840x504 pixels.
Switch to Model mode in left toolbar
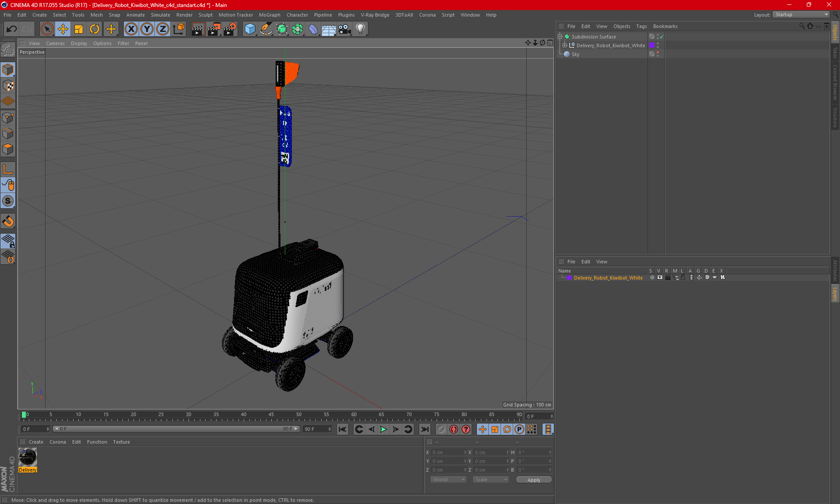click(x=8, y=70)
